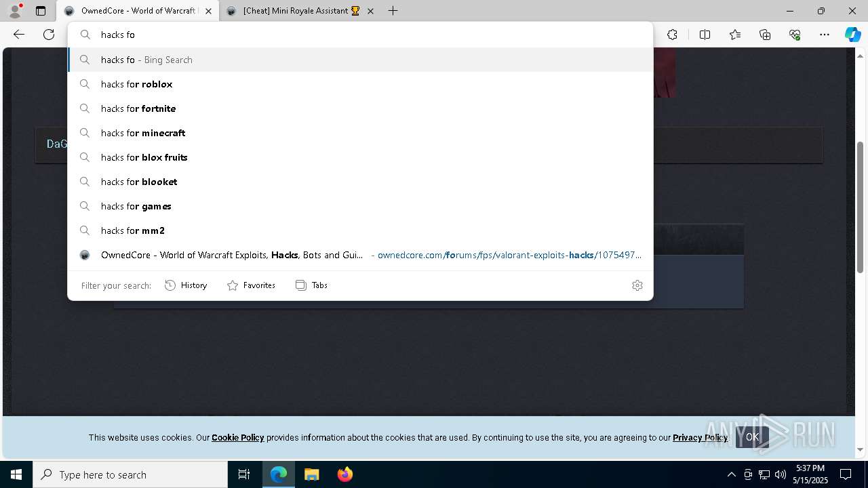Screen dimensions: 868x488
Task: Open Split screen icon in toolbar
Action: [x=705, y=35]
